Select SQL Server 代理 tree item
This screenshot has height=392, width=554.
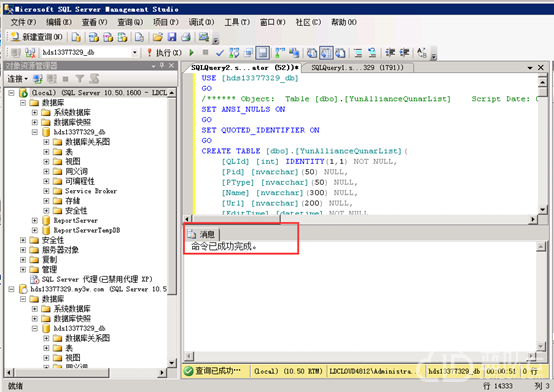coord(97,279)
